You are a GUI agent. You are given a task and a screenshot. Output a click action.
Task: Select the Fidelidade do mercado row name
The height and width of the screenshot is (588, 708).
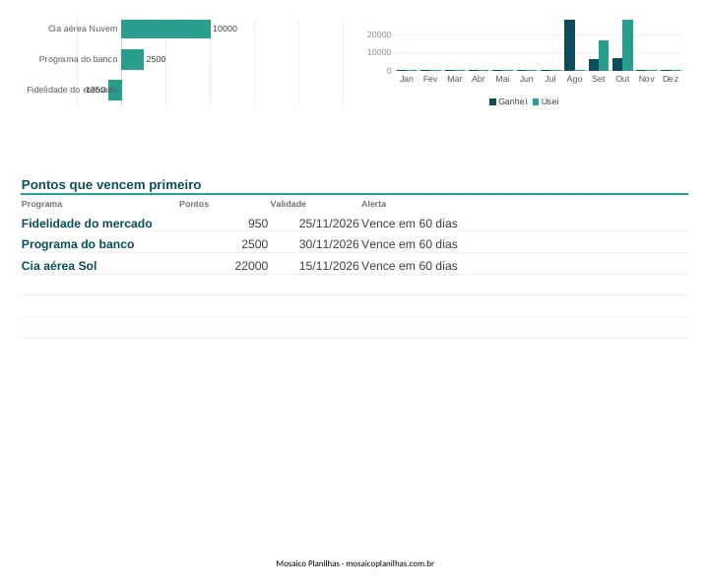[87, 224]
